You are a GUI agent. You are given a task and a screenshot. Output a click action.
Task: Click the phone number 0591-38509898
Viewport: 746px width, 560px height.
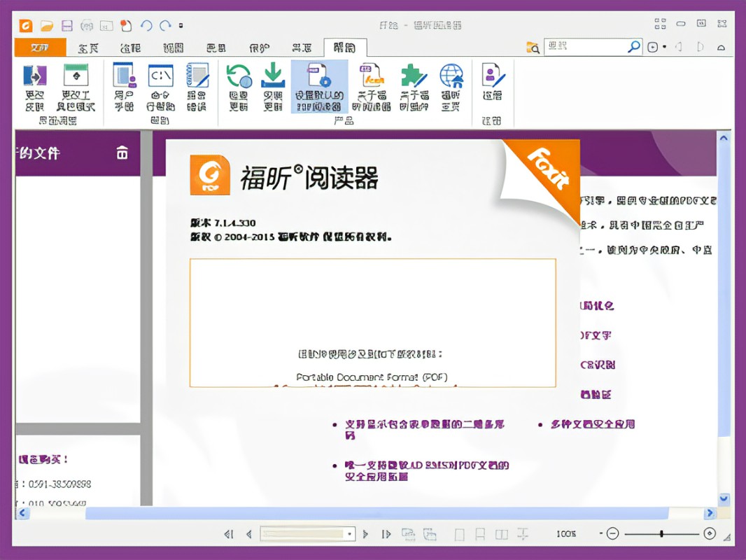59,484
